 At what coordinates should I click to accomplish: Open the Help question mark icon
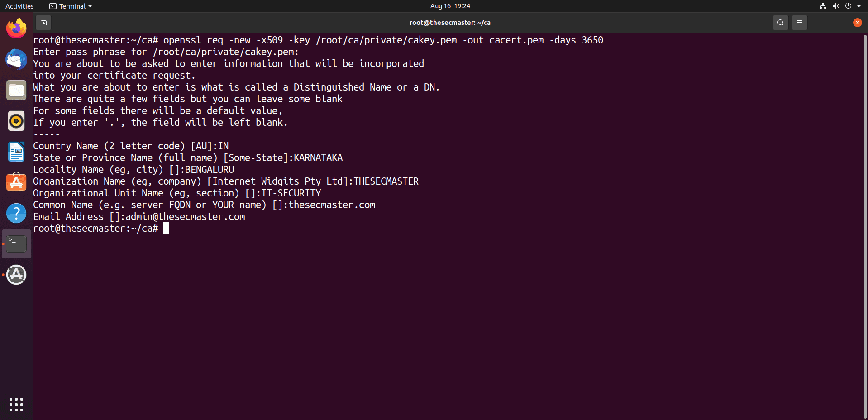coord(16,213)
